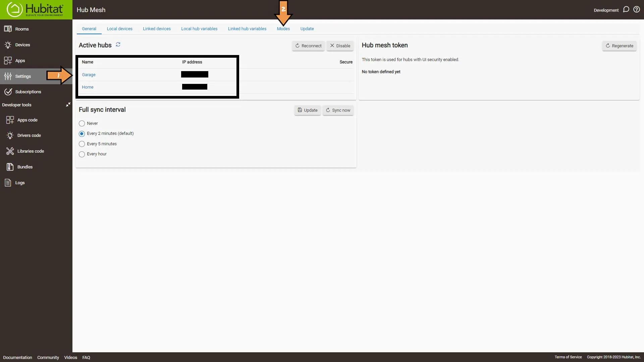Open the Community footer link
Screen dimensions: 644x362
pos(48,357)
